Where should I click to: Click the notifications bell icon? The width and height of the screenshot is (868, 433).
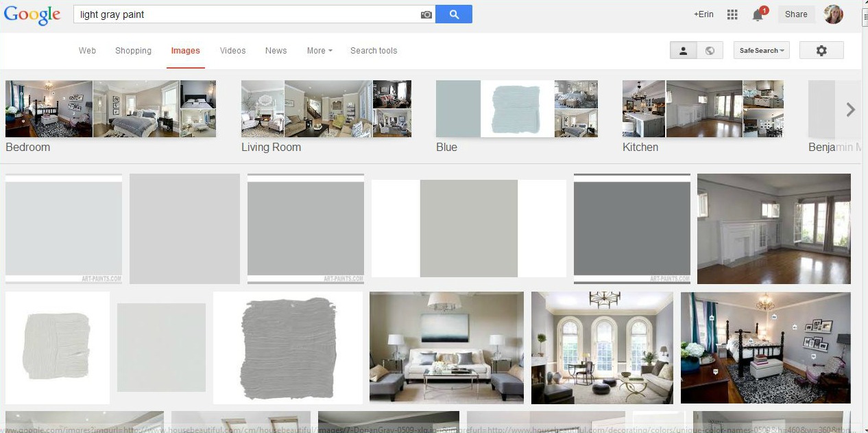(x=758, y=14)
